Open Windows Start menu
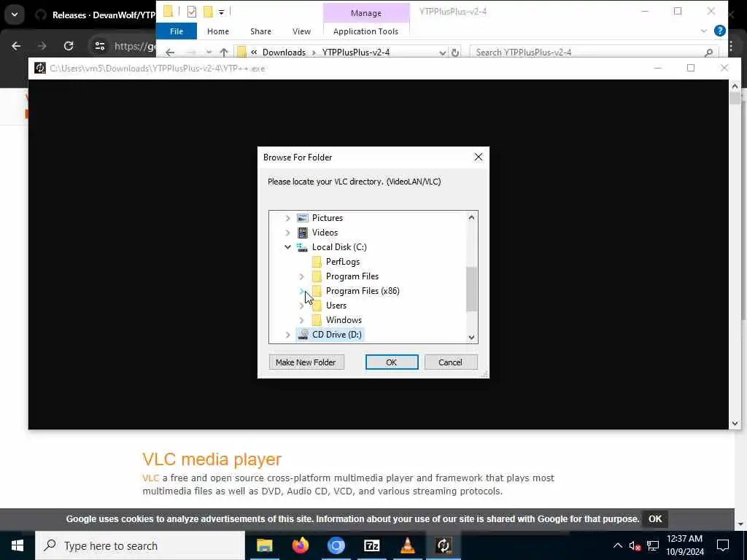The image size is (747, 560). point(18,545)
